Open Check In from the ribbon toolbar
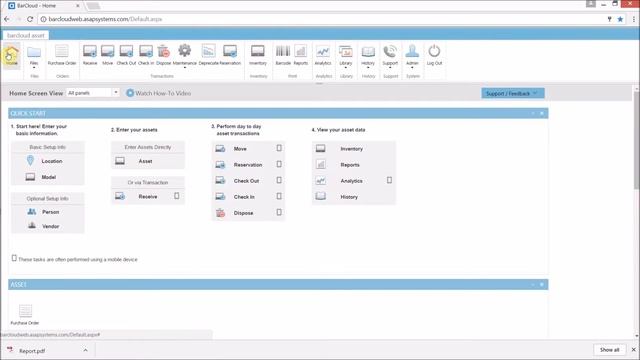This screenshot has width=640, height=360. tap(146, 56)
